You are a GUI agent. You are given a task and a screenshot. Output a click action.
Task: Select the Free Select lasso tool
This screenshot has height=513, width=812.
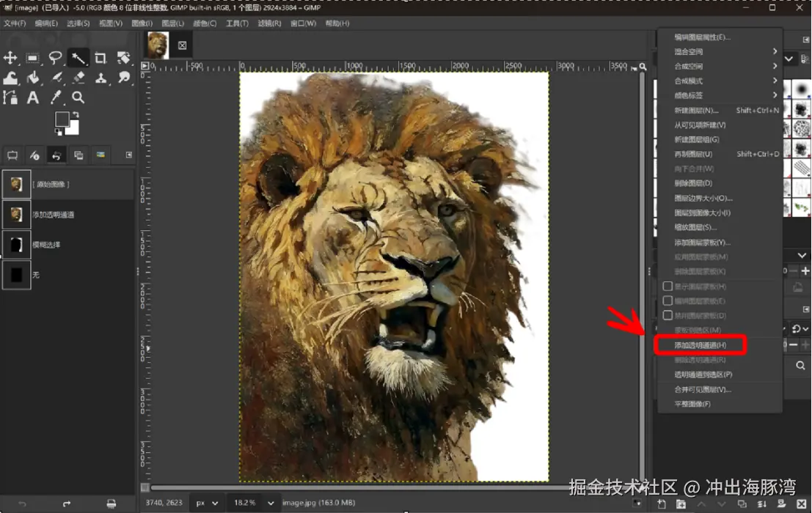pos(55,57)
